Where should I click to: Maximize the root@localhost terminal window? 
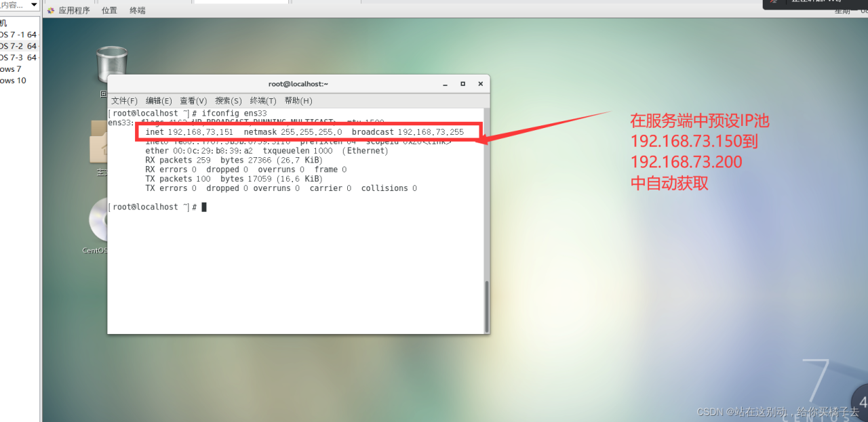click(462, 84)
